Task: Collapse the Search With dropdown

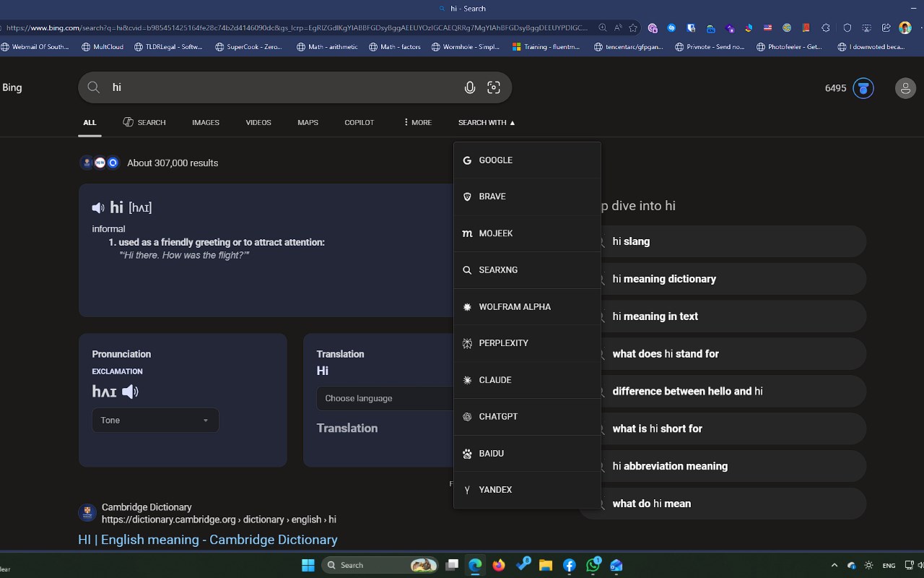Action: pos(487,123)
